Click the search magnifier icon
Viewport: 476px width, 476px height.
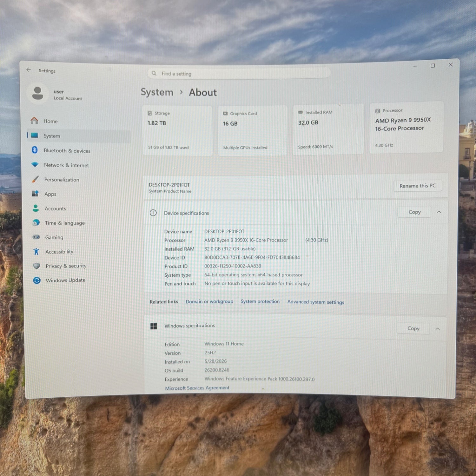(154, 73)
